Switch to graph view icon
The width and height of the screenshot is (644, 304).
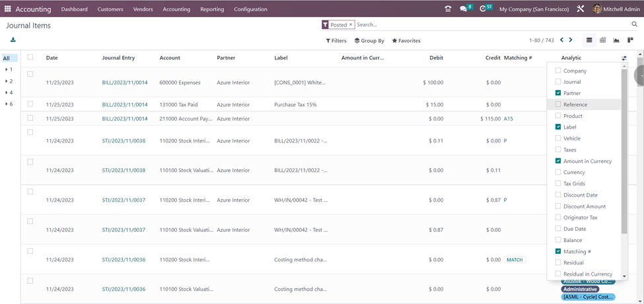pyautogui.click(x=616, y=40)
